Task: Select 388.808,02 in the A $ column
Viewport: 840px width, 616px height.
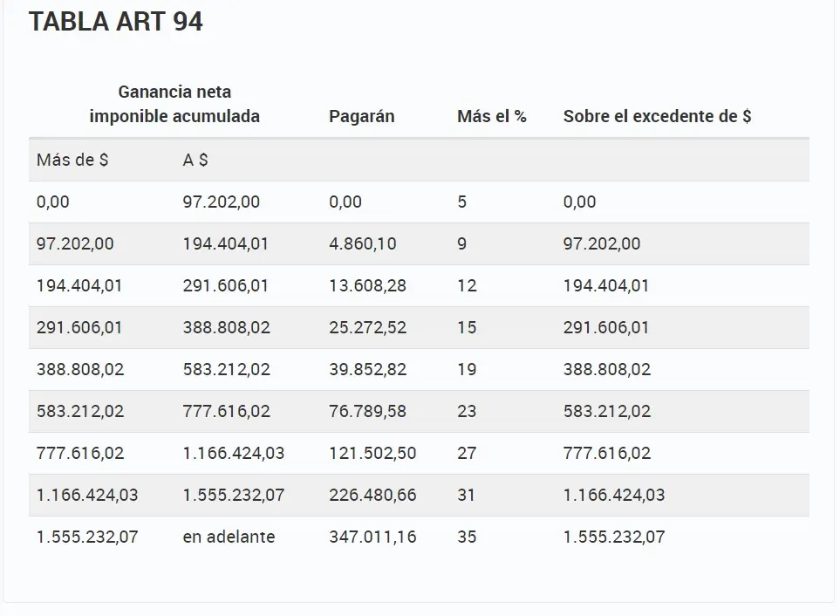Action: pos(226,327)
